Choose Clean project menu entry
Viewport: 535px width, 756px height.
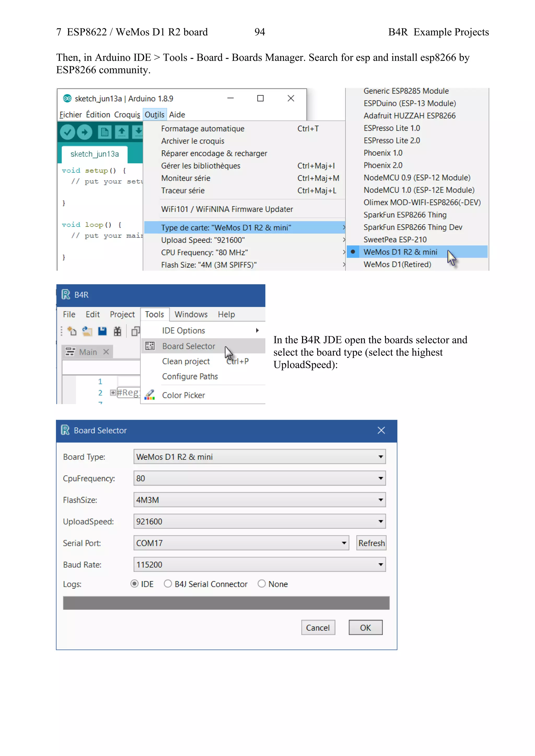click(x=203, y=361)
